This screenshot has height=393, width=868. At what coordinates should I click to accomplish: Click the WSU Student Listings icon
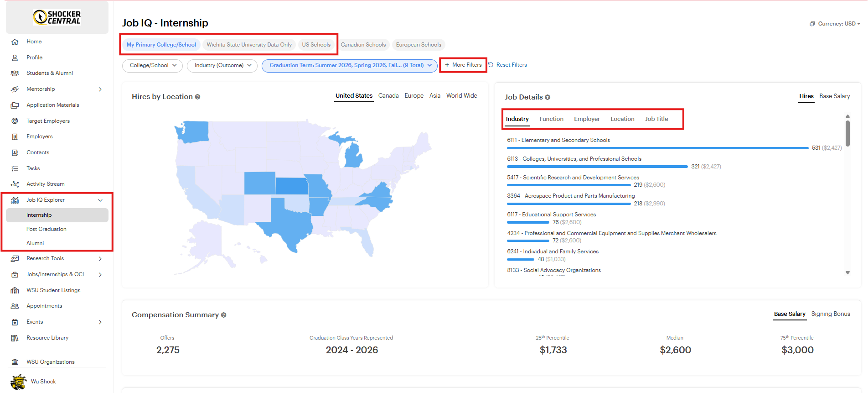15,290
